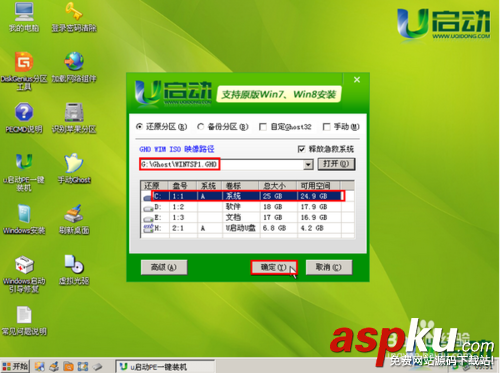Select the D: 软件 partition row
Screen dimensions: 500x373
point(247,207)
